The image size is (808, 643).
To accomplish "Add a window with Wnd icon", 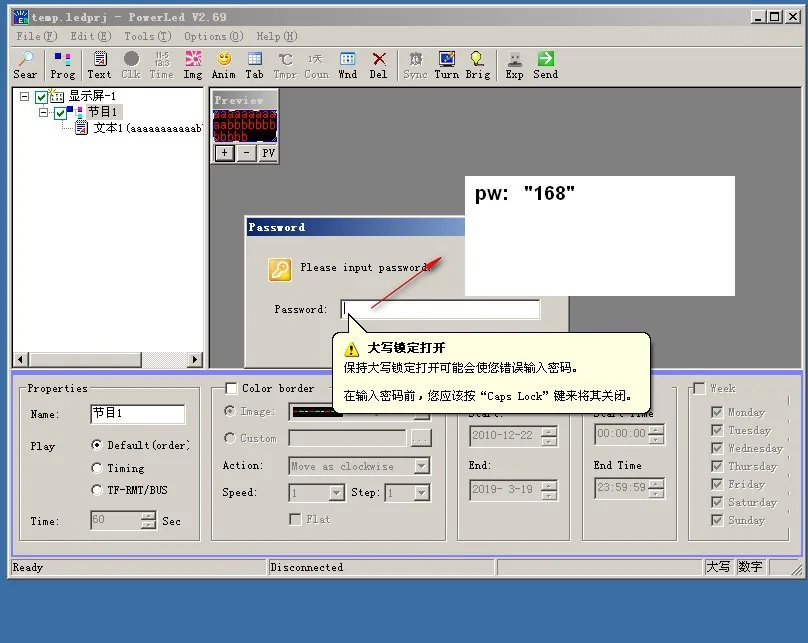I will [348, 65].
